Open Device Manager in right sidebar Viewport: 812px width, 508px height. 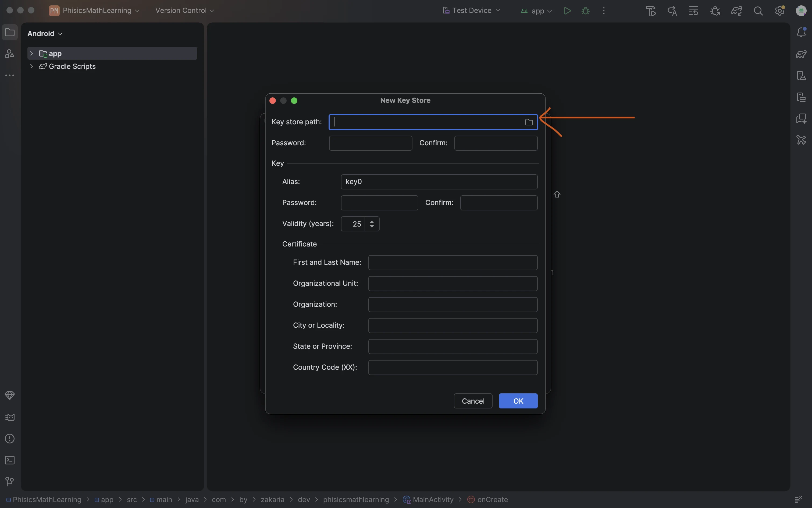coord(801,75)
